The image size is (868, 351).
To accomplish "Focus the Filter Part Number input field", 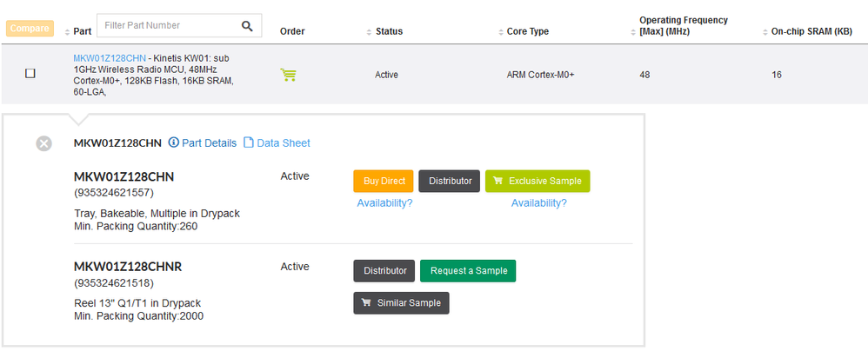I will pos(168,26).
